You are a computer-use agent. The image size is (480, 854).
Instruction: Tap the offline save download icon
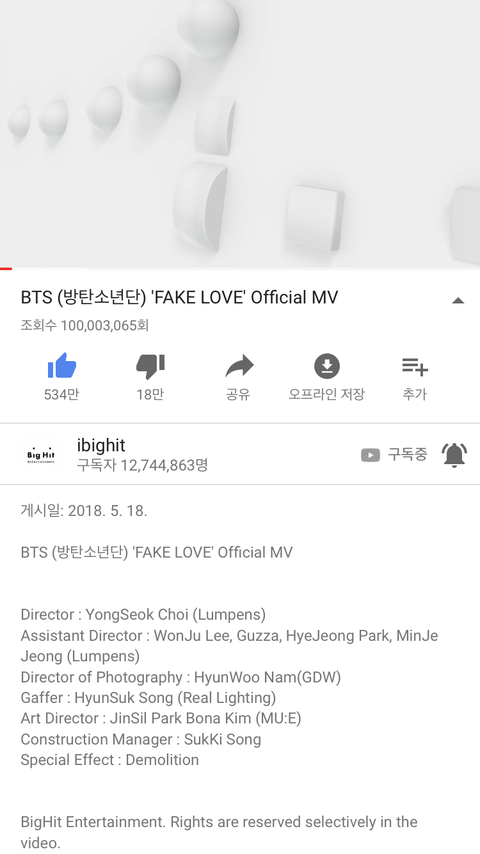coord(327,366)
